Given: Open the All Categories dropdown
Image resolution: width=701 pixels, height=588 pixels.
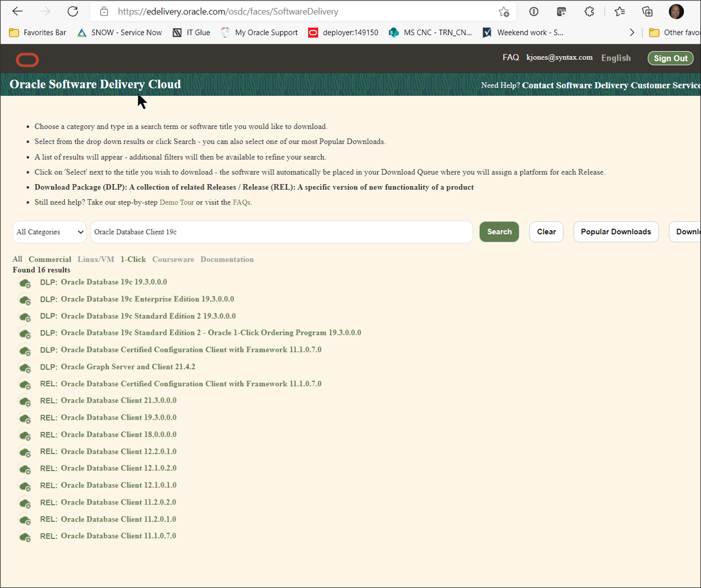Looking at the screenshot, I should click(x=49, y=232).
